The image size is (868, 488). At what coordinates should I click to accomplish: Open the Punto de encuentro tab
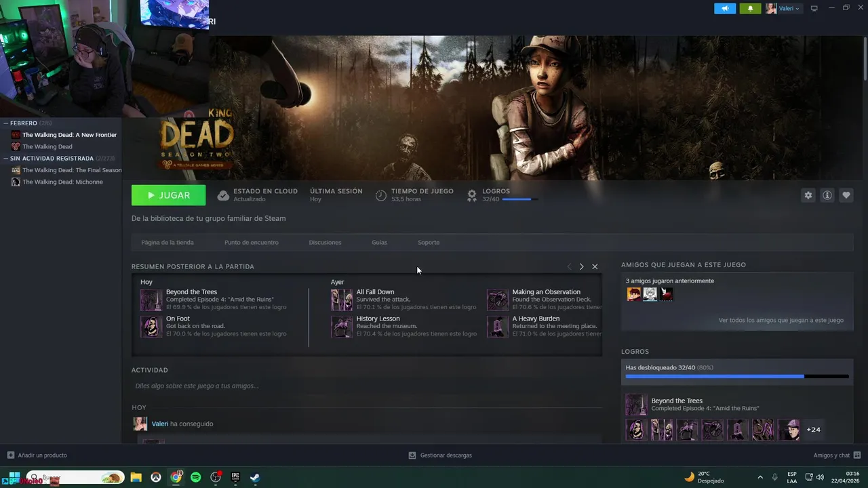(x=252, y=242)
